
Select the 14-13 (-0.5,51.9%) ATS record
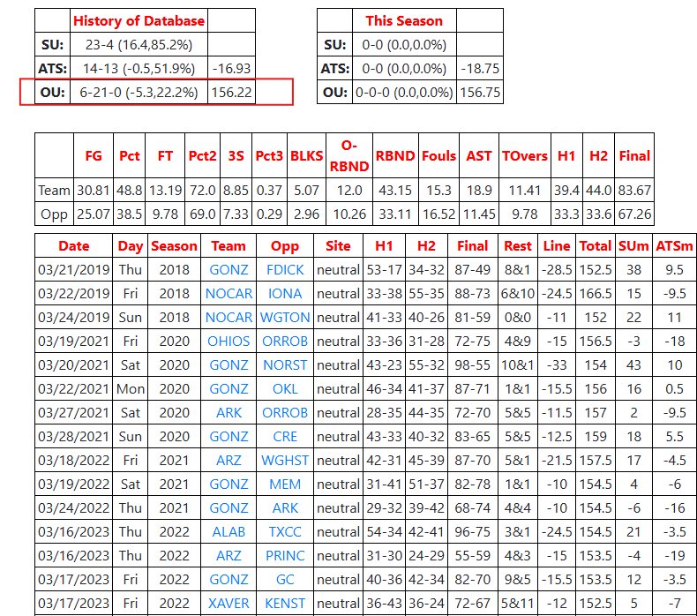pos(139,69)
